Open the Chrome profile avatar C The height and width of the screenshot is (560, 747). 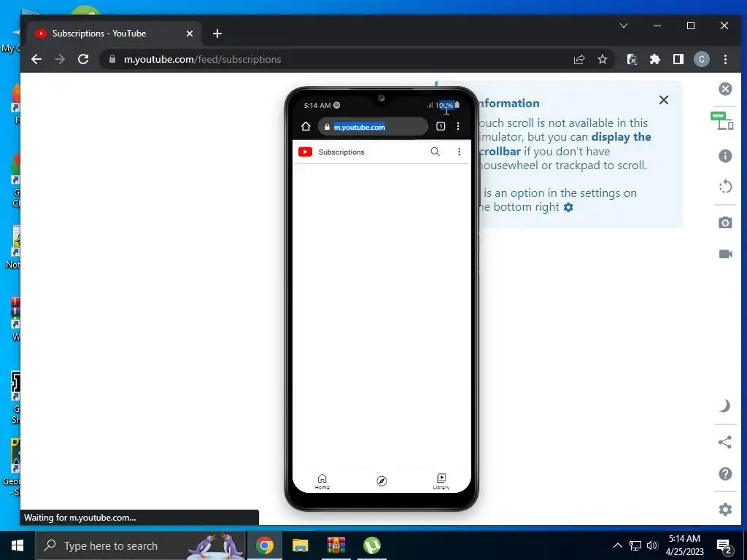tap(701, 59)
